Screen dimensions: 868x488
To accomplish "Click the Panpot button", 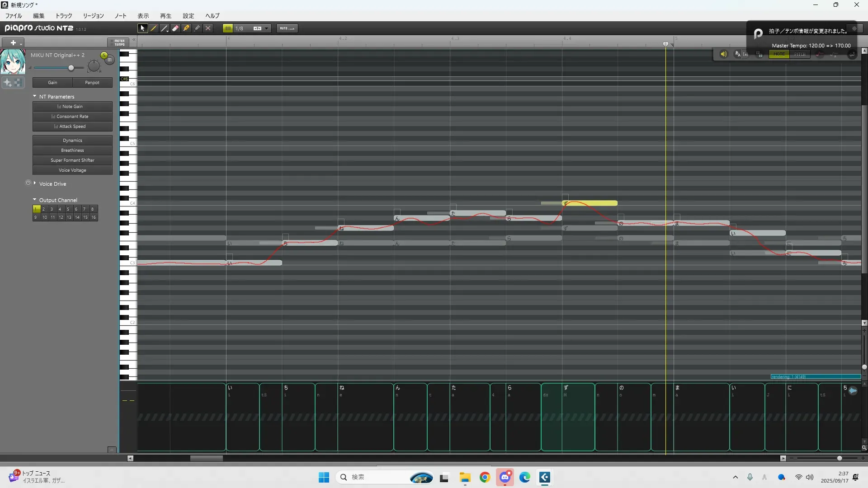I will pyautogui.click(x=92, y=82).
